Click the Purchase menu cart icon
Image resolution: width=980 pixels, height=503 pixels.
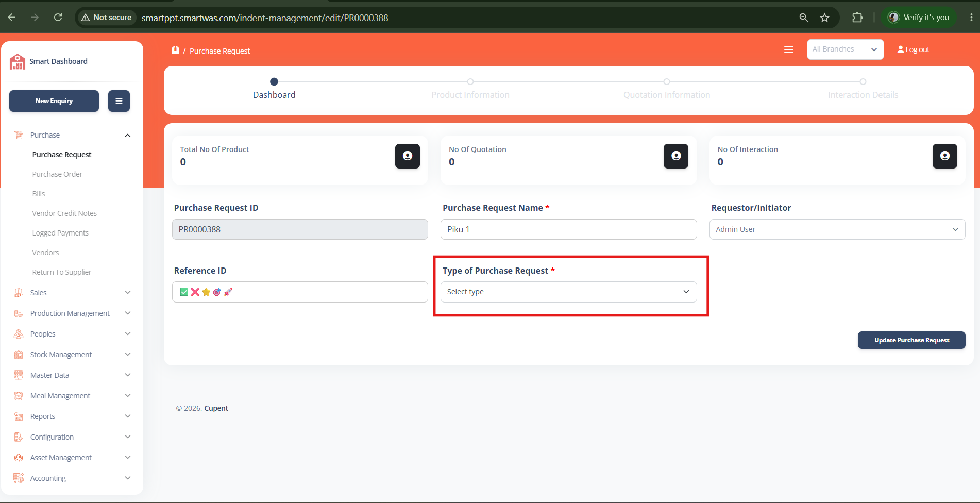click(19, 135)
